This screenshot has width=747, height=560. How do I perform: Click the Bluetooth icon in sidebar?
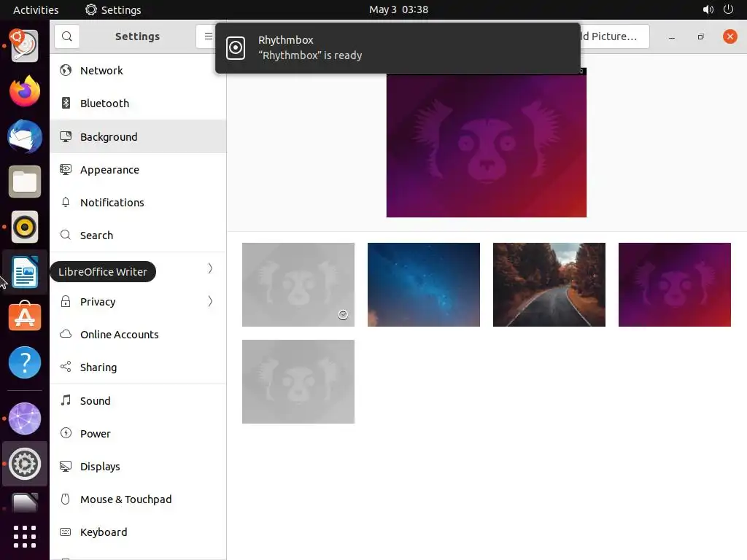pyautogui.click(x=66, y=103)
